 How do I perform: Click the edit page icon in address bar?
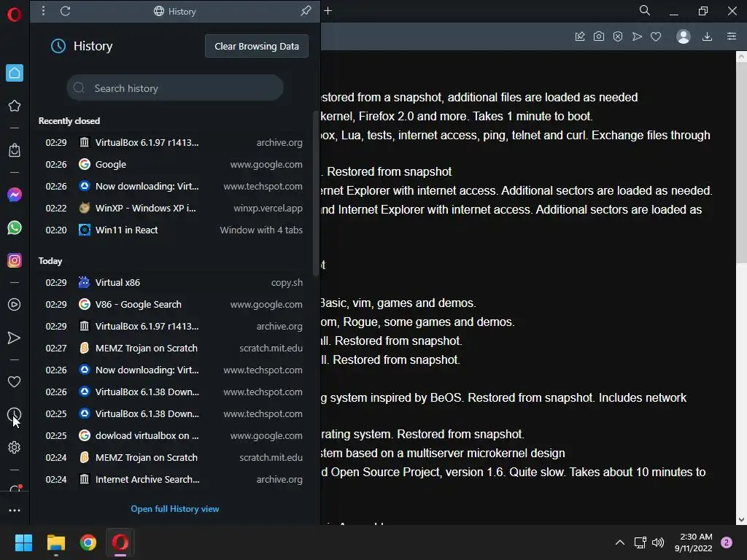580,36
